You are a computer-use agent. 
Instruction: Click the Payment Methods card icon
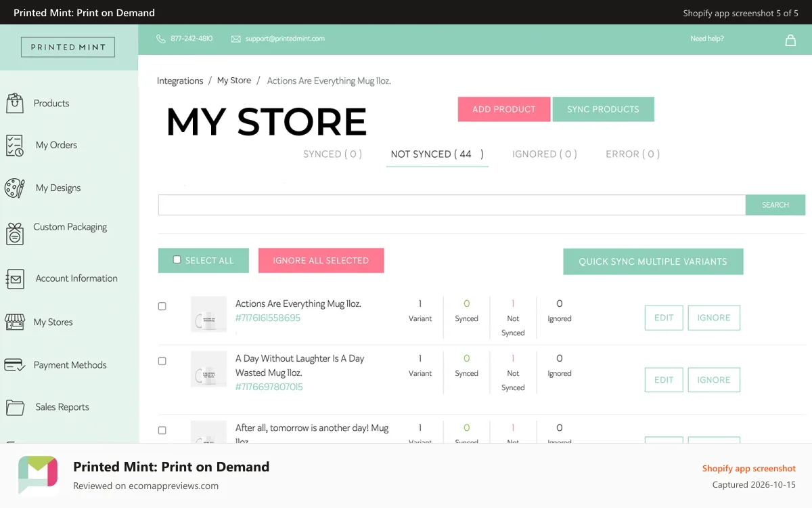coord(15,365)
